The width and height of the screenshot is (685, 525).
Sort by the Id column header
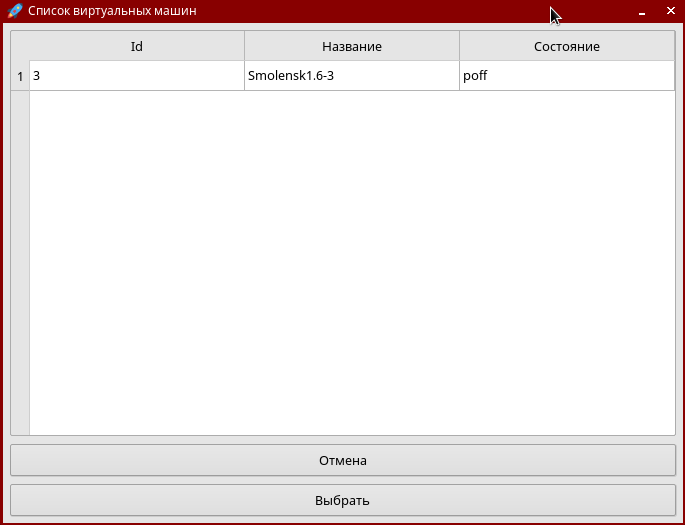click(136, 46)
